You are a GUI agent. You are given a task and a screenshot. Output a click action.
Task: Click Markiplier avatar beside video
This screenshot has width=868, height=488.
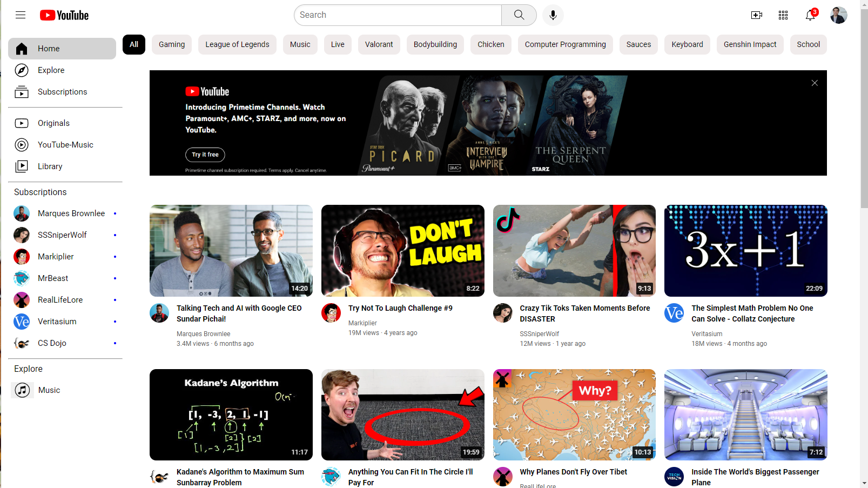(331, 313)
